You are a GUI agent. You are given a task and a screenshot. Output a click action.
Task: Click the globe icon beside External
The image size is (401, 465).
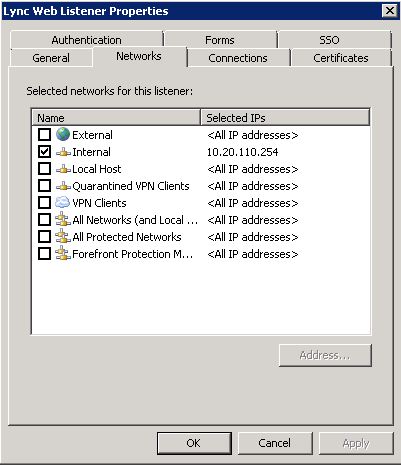[x=63, y=134]
